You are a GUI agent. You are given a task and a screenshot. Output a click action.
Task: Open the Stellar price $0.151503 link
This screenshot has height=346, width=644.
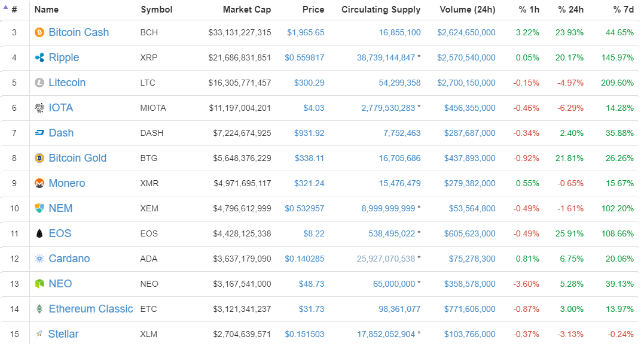click(x=305, y=335)
